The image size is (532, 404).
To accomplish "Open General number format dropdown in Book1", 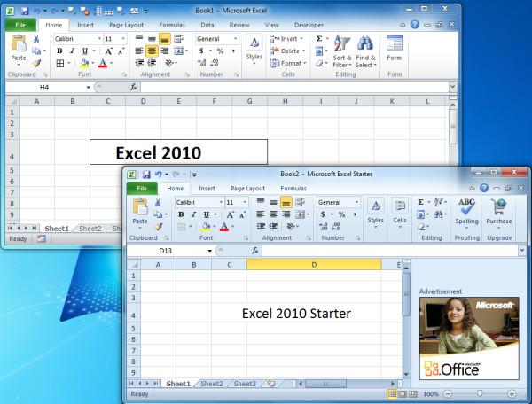I will pos(235,39).
